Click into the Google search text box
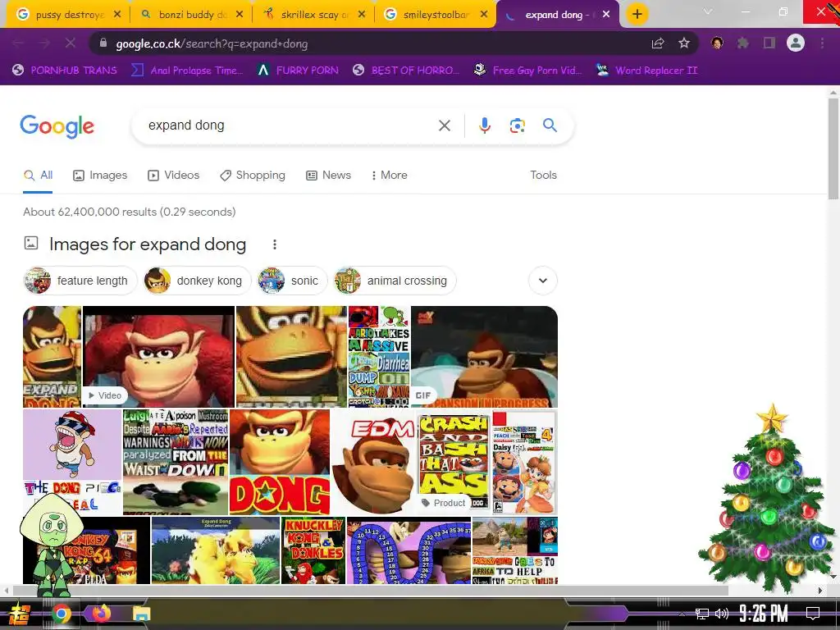 point(290,126)
